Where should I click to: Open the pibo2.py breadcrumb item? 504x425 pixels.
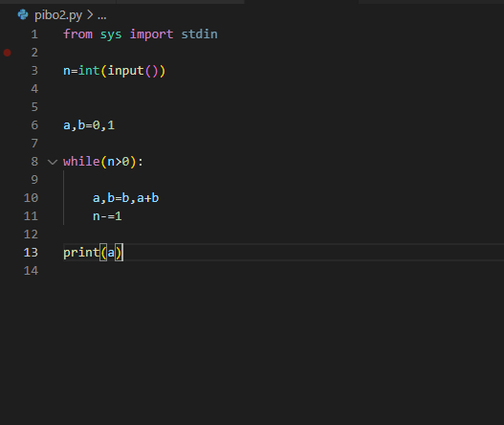58,14
